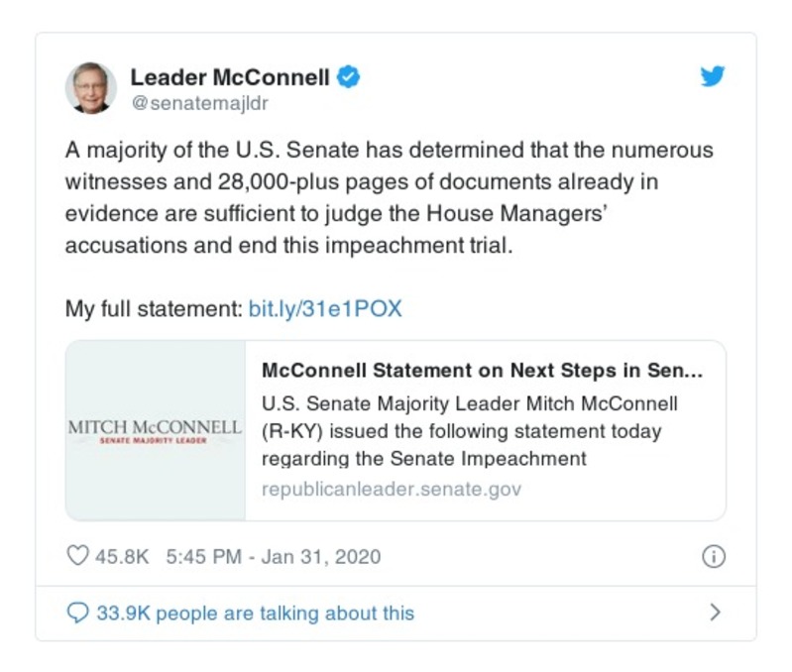Like the tweet with the heart icon

[77, 556]
